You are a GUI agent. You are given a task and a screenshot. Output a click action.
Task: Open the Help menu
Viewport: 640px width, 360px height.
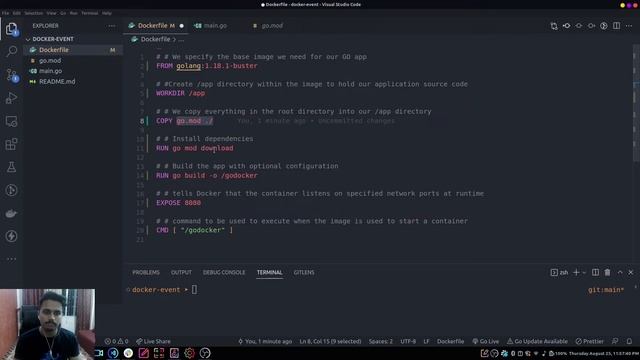[107, 13]
